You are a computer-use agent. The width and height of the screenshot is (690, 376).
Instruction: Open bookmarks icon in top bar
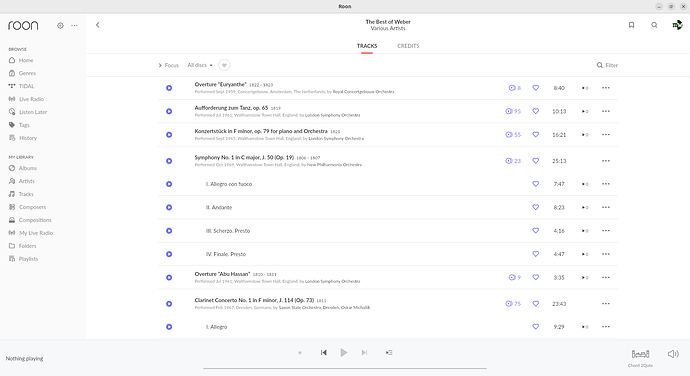631,25
